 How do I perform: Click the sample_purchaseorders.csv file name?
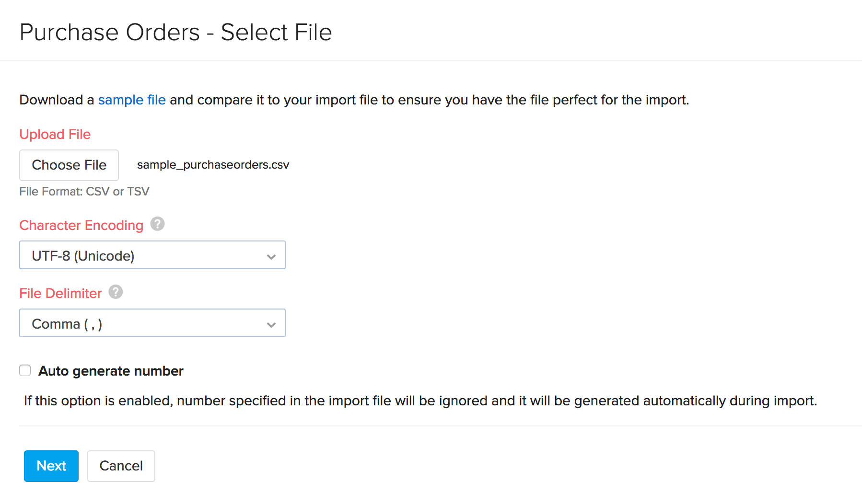tap(213, 165)
